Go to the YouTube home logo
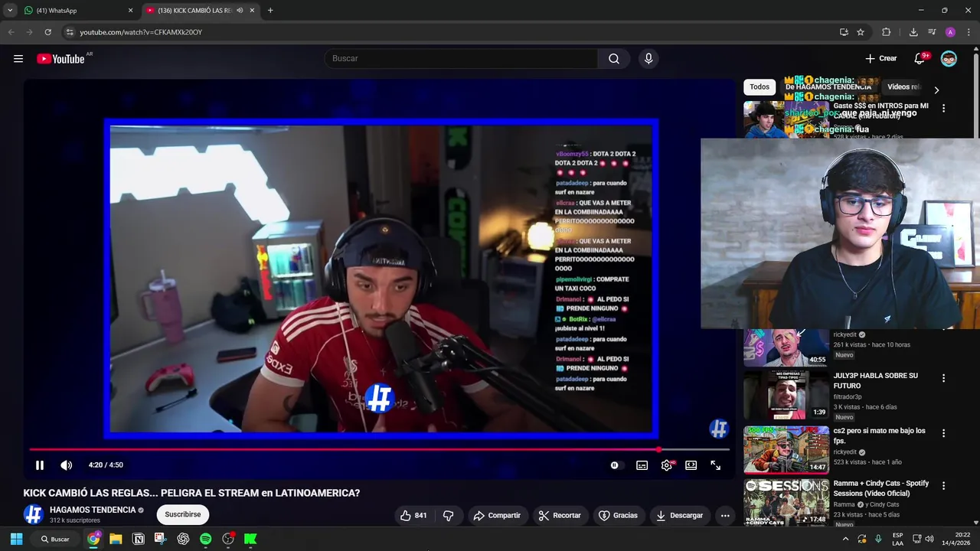Screen dimensions: 980x551 pyautogui.click(x=60, y=59)
